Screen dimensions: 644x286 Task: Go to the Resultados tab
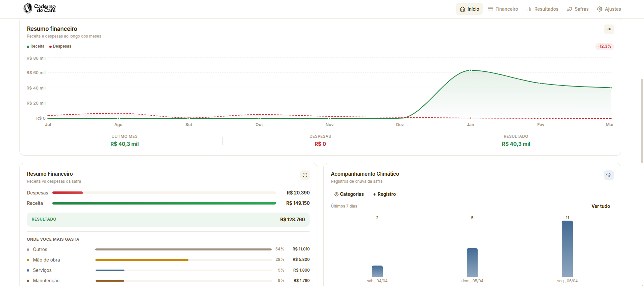pos(542,9)
